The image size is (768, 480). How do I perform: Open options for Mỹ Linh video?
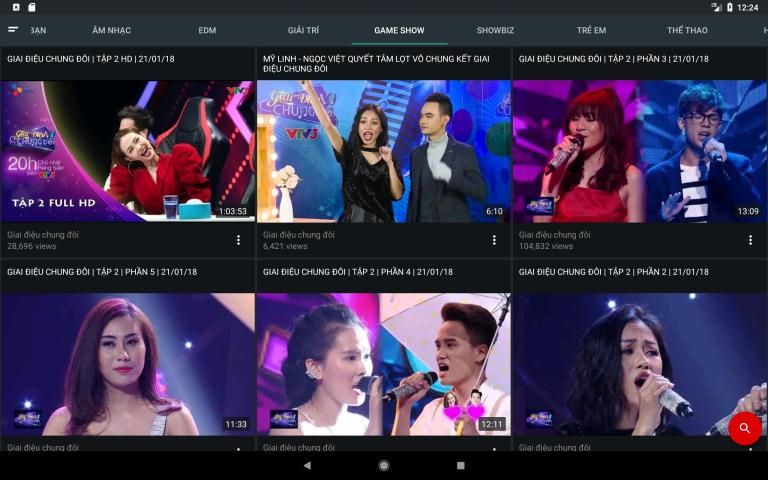[x=494, y=240]
